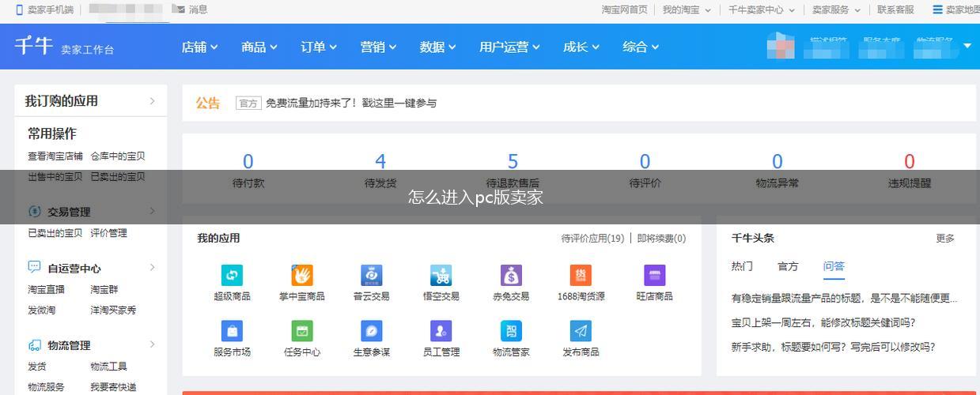Screen dimensions: 980x395
Task: Open the 免费流量加持来了 announcement
Action: pos(351,103)
